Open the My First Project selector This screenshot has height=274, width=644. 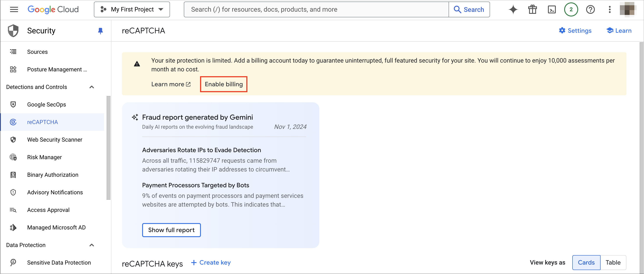(x=132, y=9)
